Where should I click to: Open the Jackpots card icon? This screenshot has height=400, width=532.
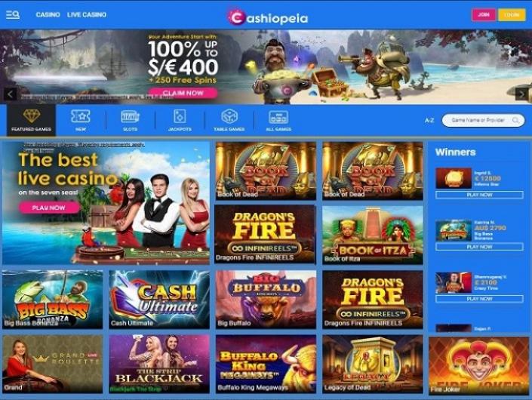click(x=180, y=116)
